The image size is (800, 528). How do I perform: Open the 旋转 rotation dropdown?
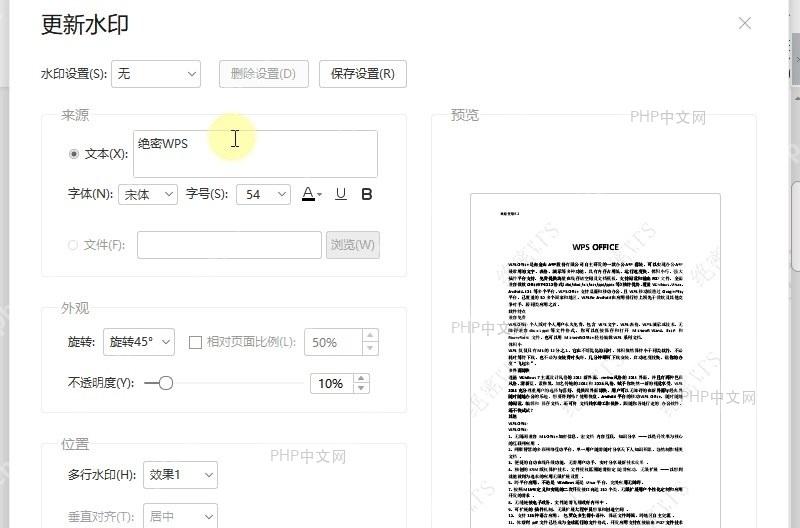click(139, 342)
